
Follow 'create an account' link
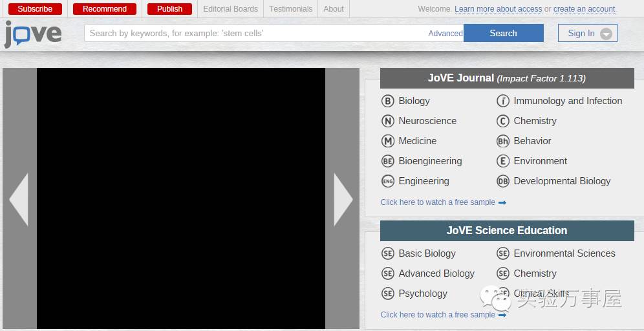(x=584, y=9)
